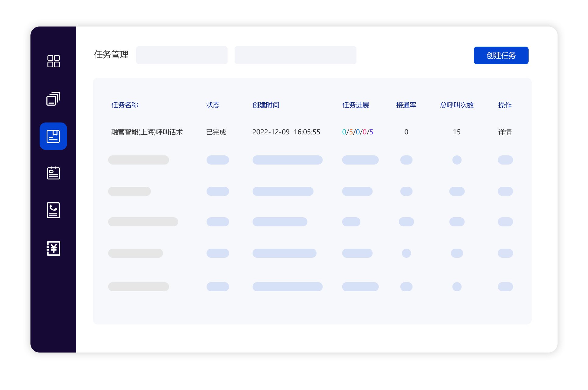Click the 0/5/0/0/5 task progress value
The width and height of the screenshot is (588, 390).
pyautogui.click(x=357, y=132)
